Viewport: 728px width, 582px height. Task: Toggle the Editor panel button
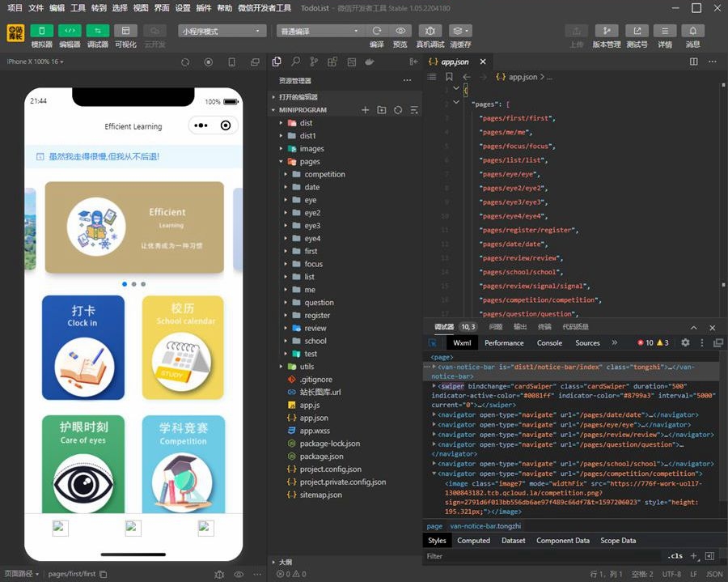[x=70, y=31]
